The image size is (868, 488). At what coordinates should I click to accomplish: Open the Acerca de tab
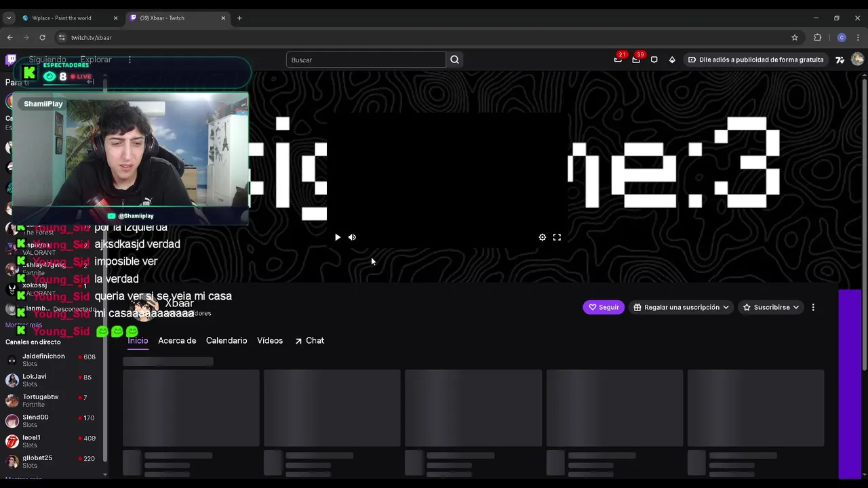point(177,340)
